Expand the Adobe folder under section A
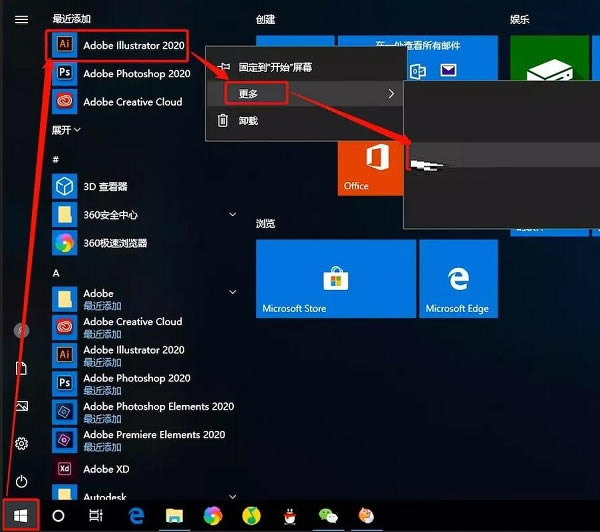The image size is (600, 532). coord(233,293)
